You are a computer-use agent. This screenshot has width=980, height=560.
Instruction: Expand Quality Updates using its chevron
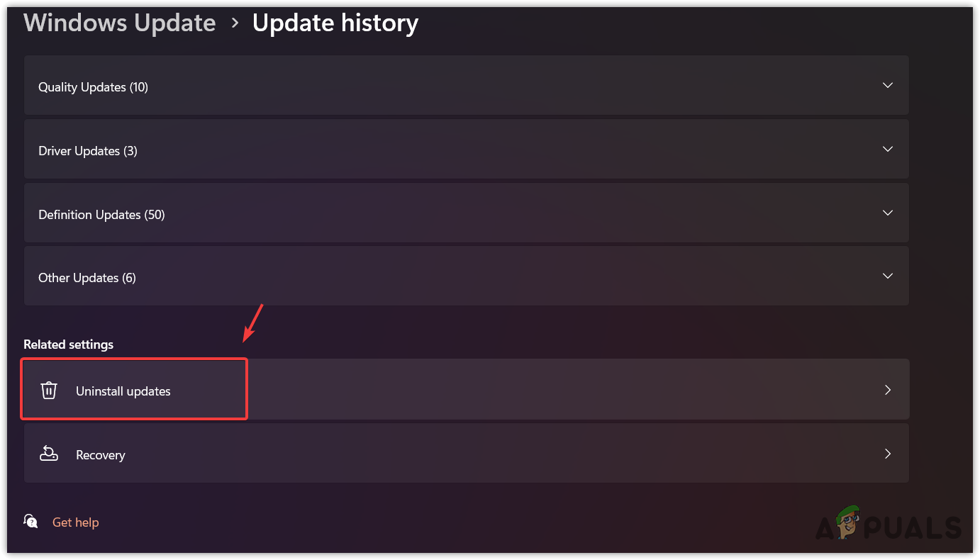point(887,86)
